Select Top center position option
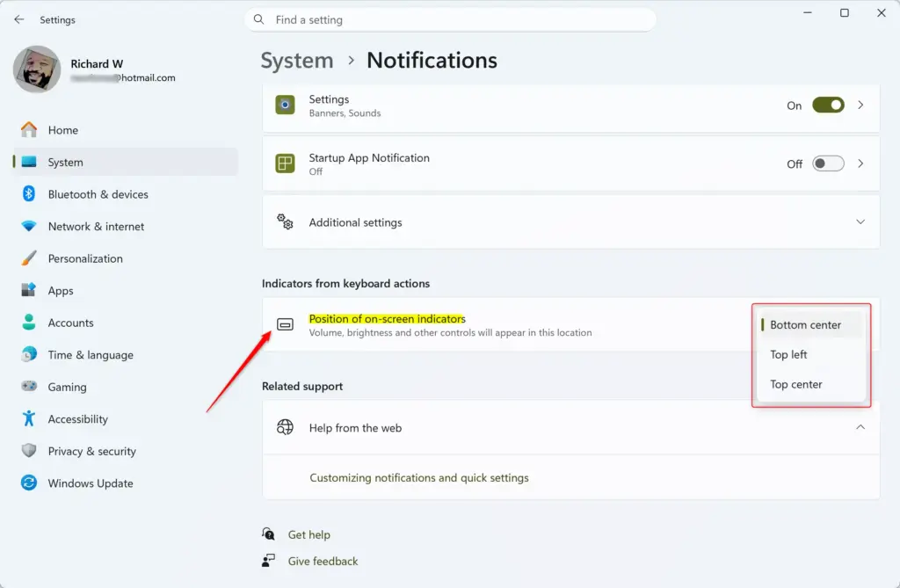The height and width of the screenshot is (588, 900). [810, 384]
